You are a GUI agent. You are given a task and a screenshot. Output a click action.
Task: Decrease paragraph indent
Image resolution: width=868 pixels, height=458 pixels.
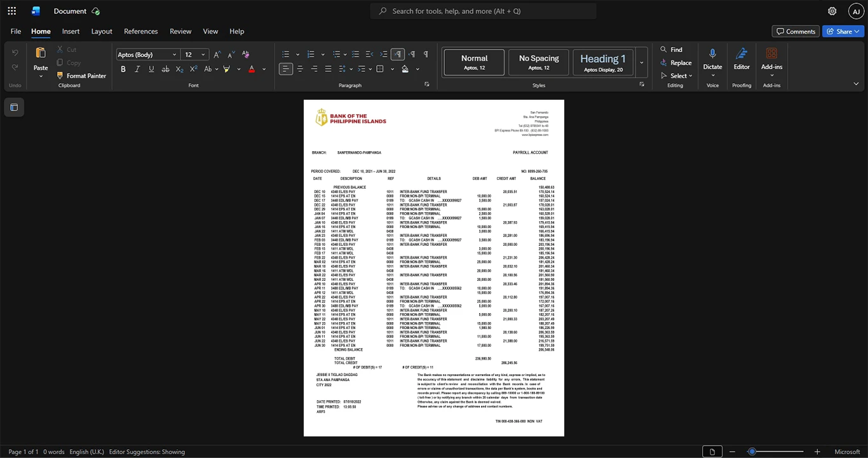370,54
